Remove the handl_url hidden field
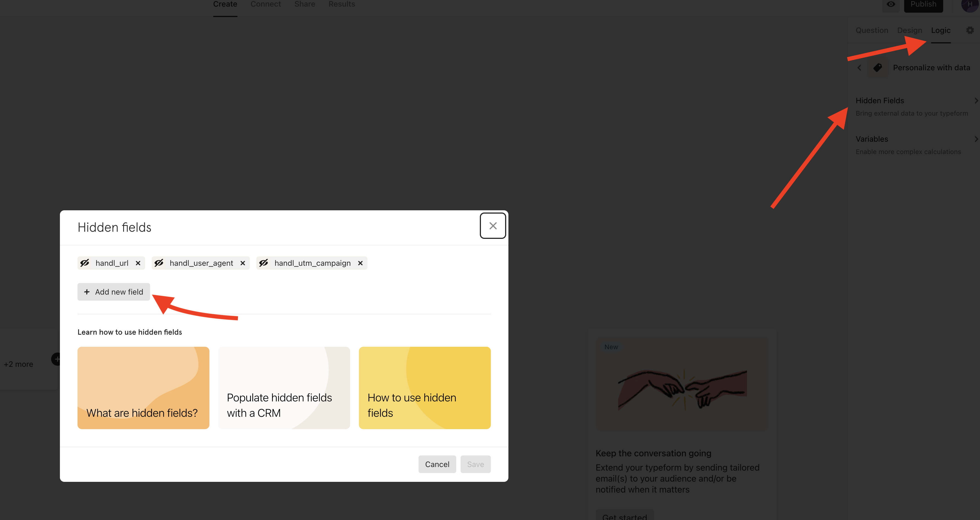 tap(138, 263)
